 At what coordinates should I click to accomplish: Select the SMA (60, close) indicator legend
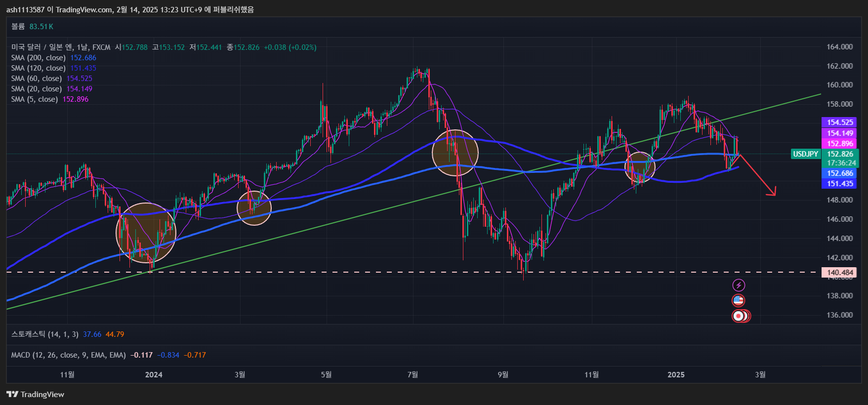[37, 79]
